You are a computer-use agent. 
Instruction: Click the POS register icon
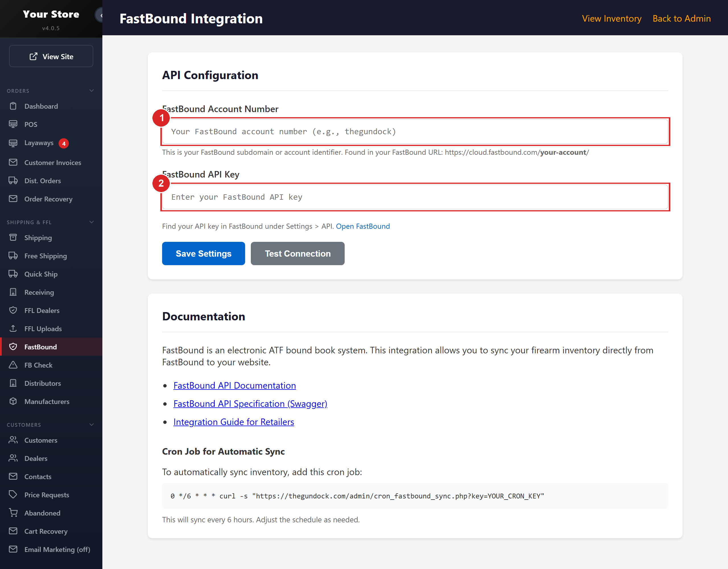[13, 124]
